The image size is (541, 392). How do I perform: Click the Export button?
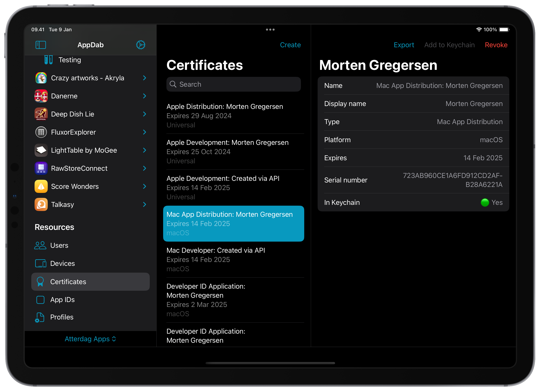(404, 45)
